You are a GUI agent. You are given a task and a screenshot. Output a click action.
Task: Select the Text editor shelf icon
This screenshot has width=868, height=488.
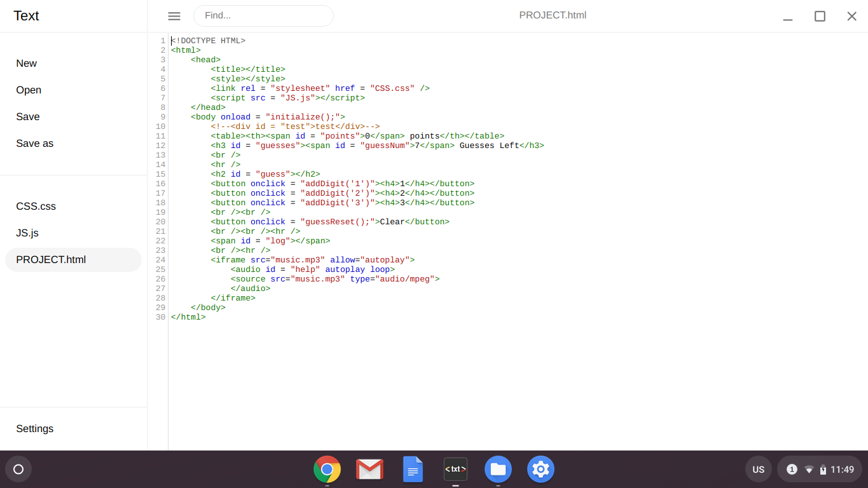455,470
